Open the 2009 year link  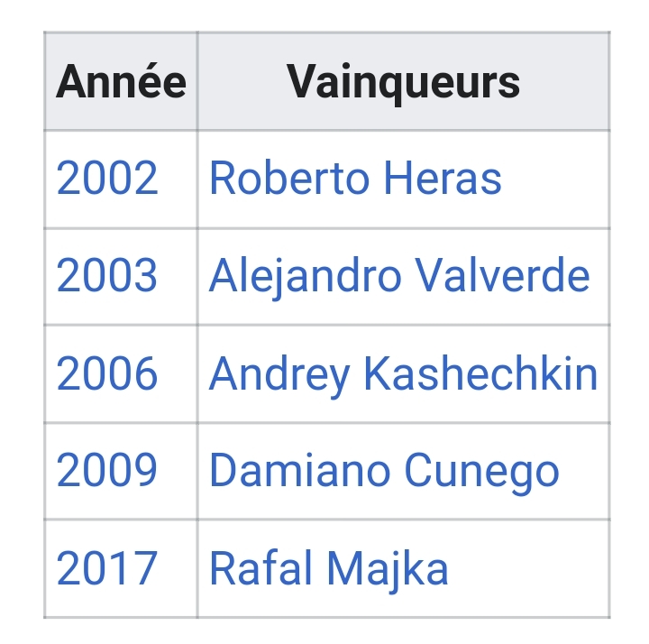coord(107,471)
